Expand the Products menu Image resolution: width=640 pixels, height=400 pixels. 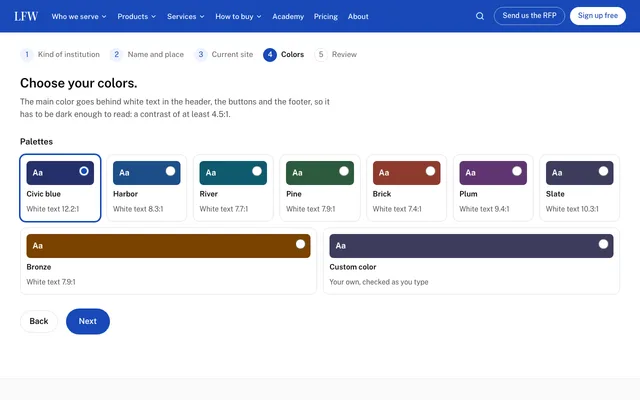click(136, 16)
